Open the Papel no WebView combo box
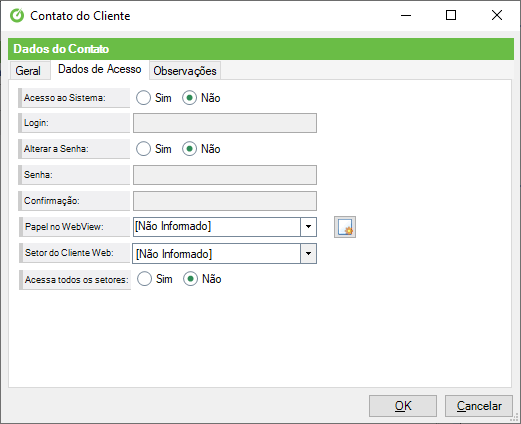 [225, 227]
